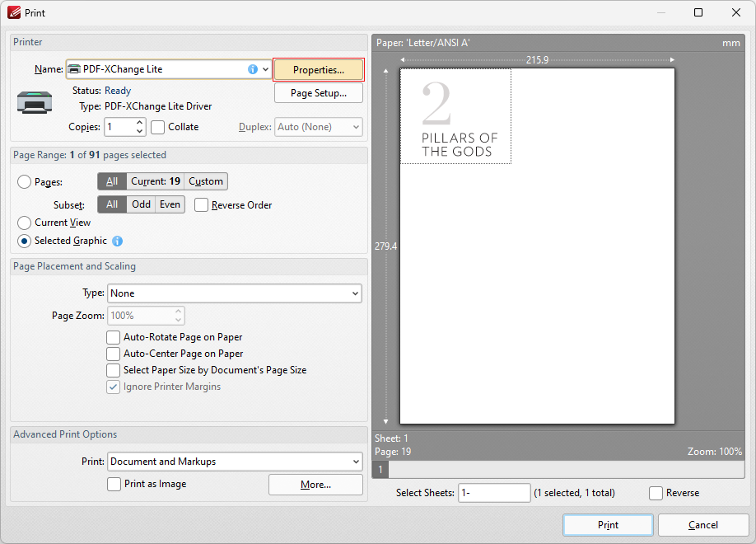Enable the Collate checkbox
This screenshot has width=756, height=544.
coord(157,127)
